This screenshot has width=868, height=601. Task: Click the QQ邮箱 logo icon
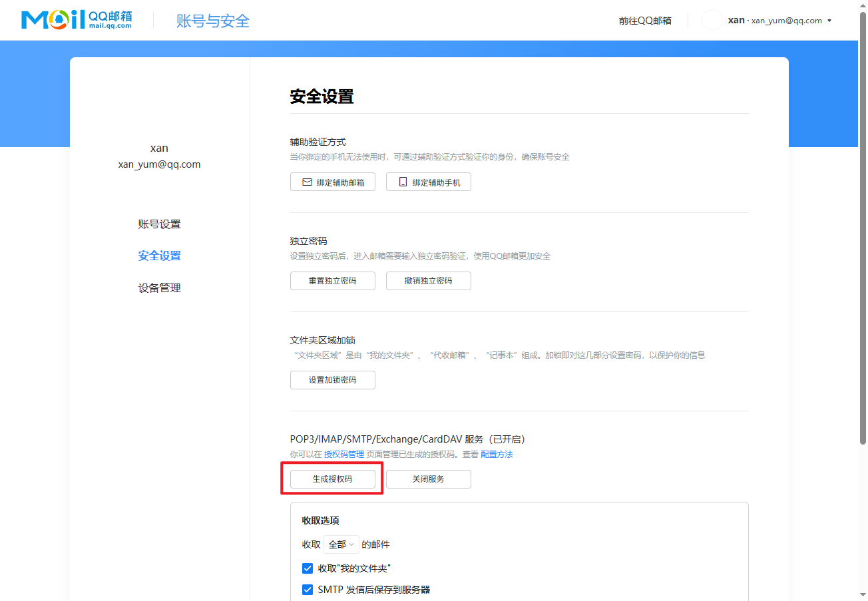77,20
